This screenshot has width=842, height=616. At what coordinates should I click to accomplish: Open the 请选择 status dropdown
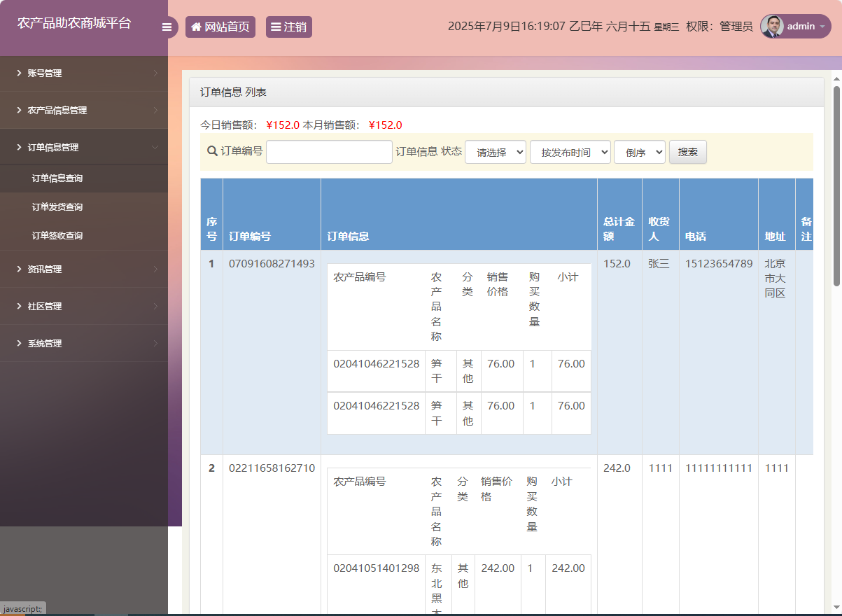point(495,151)
